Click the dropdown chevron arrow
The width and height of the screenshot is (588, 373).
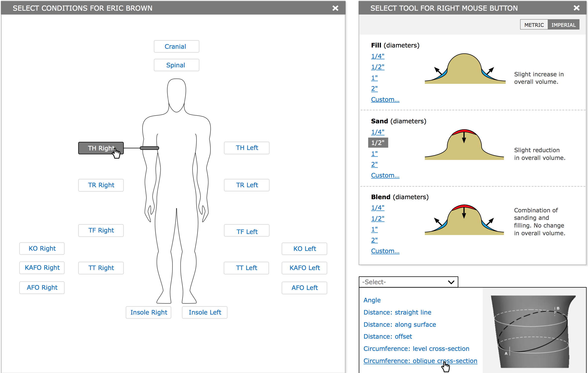(x=451, y=282)
